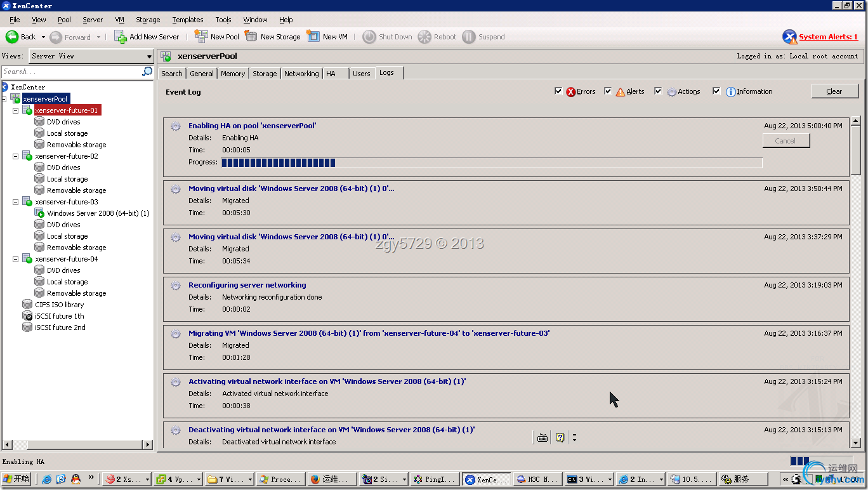868x490 pixels.
Task: Open the Storage menu
Action: point(148,20)
